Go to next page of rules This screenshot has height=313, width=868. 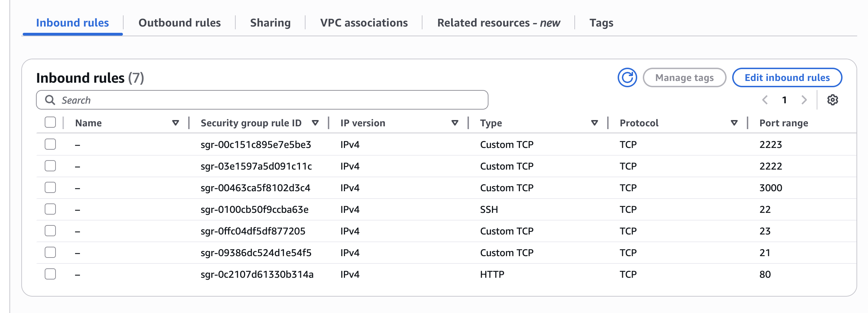pyautogui.click(x=804, y=100)
